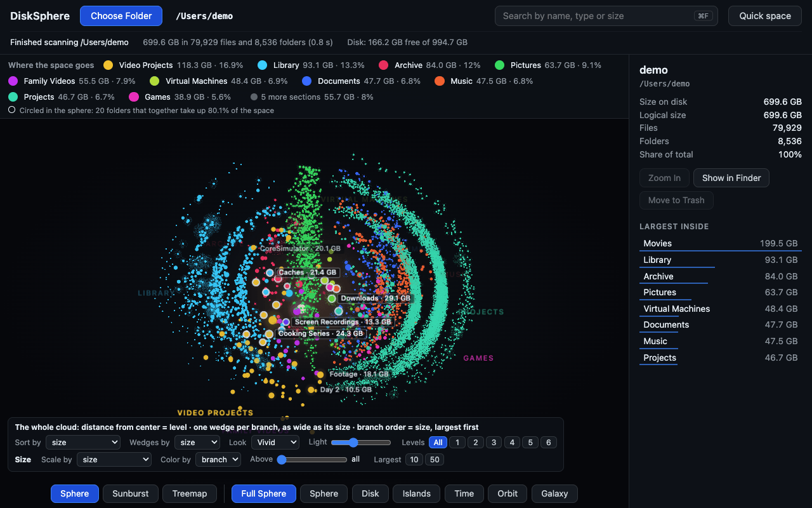Select the Sphere layout beside Disk
Viewport: 812px width, 508px height.
coord(324,493)
